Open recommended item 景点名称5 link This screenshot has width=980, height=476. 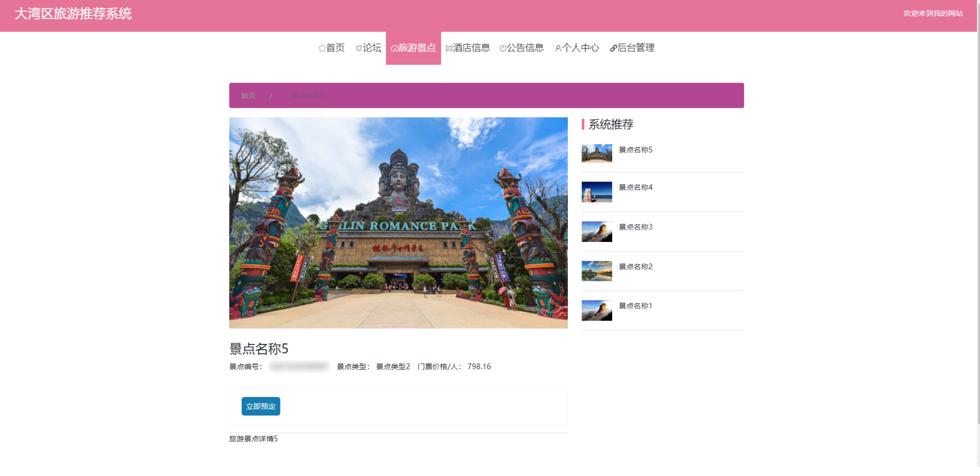635,150
